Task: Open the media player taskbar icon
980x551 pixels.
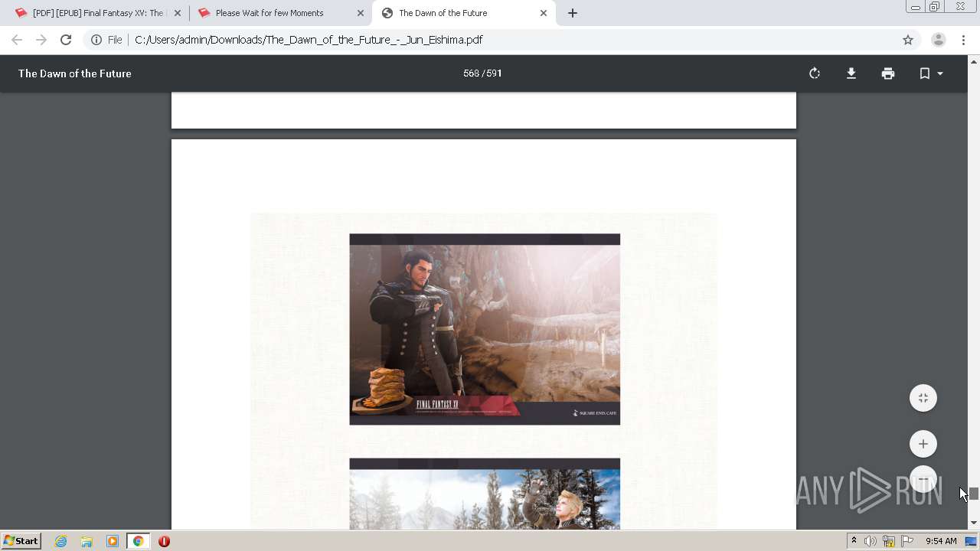Action: [x=113, y=541]
